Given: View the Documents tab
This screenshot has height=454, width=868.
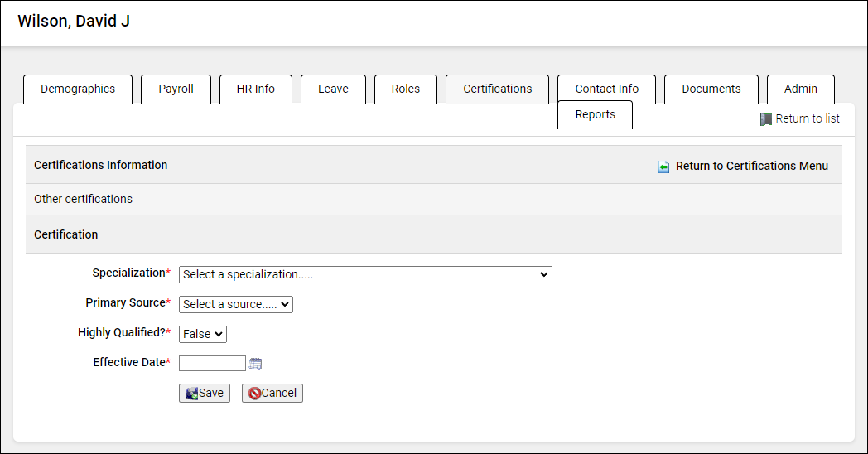Looking at the screenshot, I should coord(711,89).
